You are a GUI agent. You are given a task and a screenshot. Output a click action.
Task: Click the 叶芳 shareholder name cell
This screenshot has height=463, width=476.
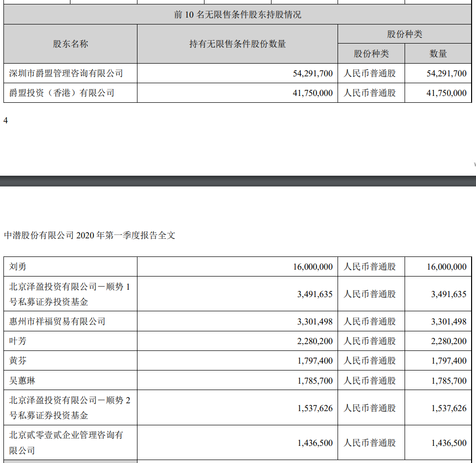point(18,341)
